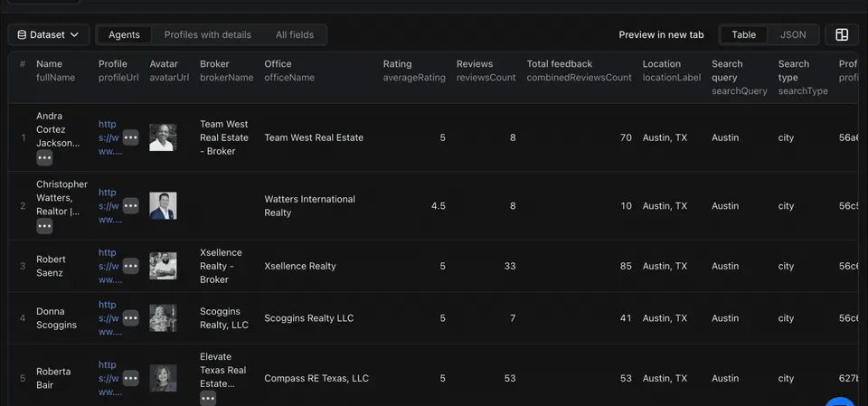Switch to Profiles with details tab

pyautogui.click(x=208, y=35)
